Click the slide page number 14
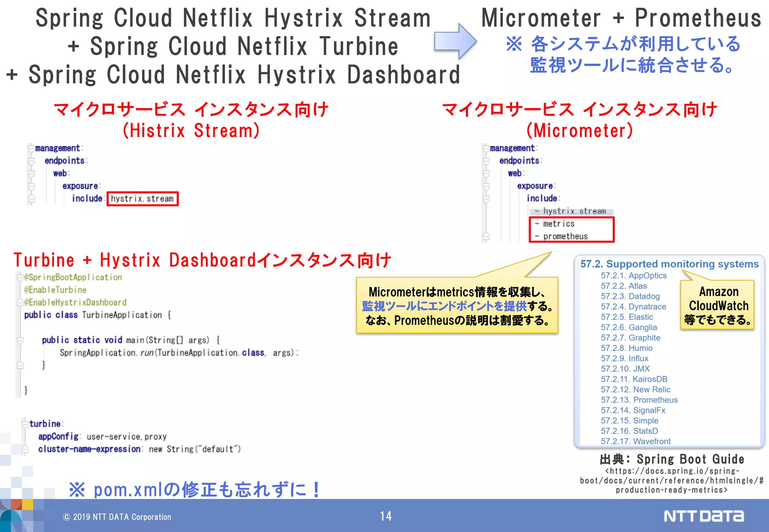 click(386, 516)
